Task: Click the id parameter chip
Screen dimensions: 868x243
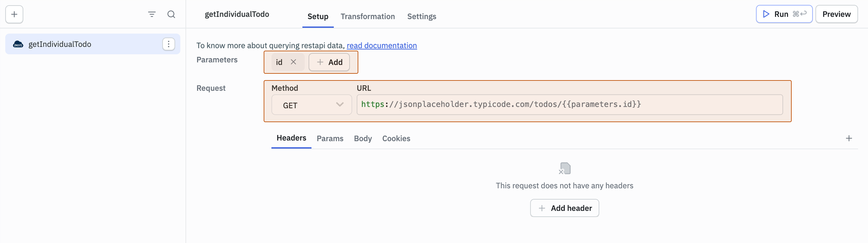Action: click(287, 62)
